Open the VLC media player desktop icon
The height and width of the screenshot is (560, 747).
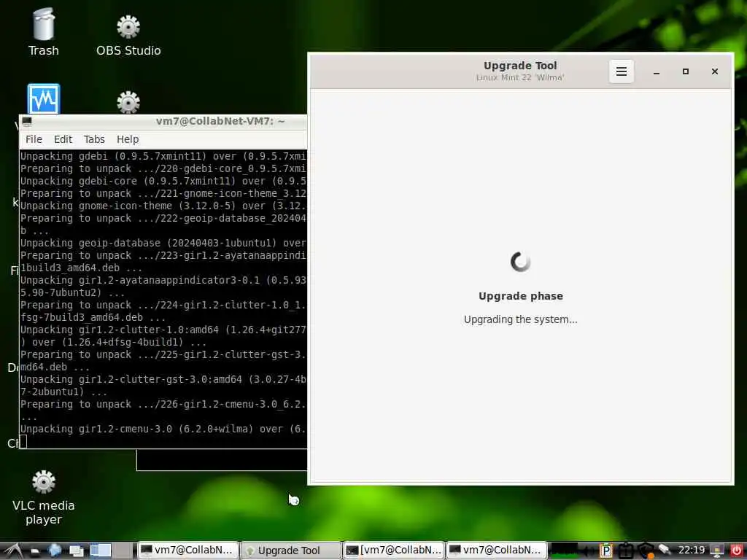tap(43, 497)
